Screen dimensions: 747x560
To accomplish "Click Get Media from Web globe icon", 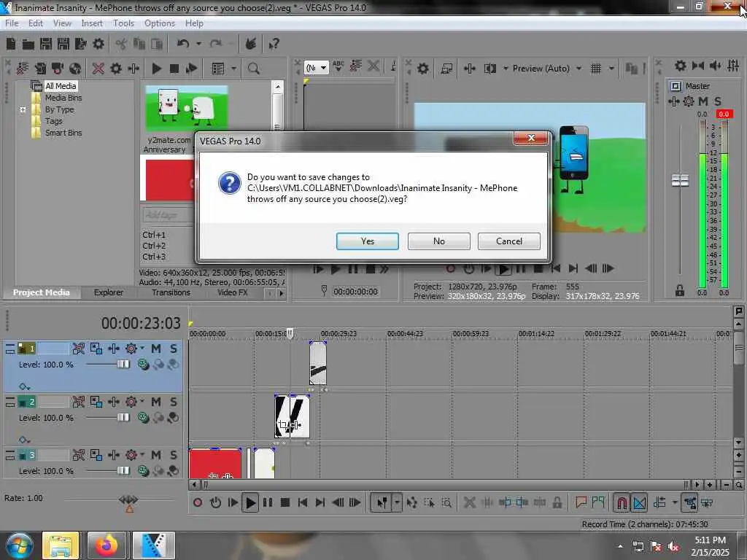I will 75,69.
